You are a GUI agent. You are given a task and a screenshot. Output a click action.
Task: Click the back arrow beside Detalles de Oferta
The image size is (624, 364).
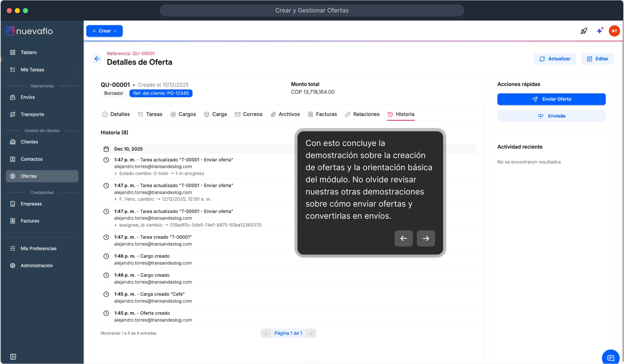(x=97, y=59)
